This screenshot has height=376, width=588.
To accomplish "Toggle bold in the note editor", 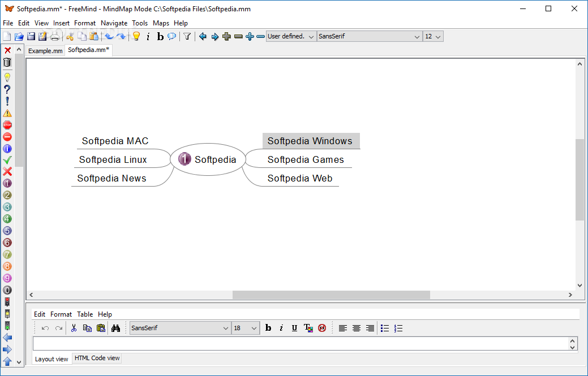I will click(x=268, y=328).
